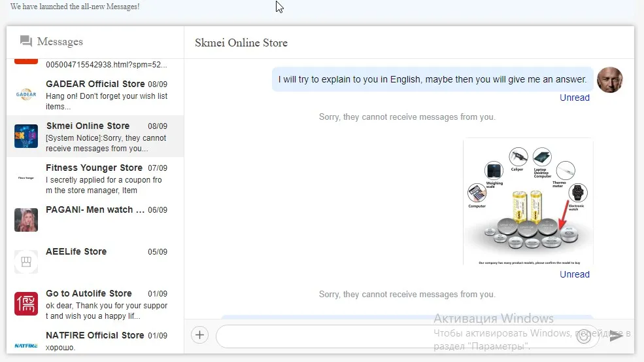Click 'Hang on! Don't forget your wish list' preview
This screenshot has height=362, width=644.
pyautogui.click(x=107, y=101)
